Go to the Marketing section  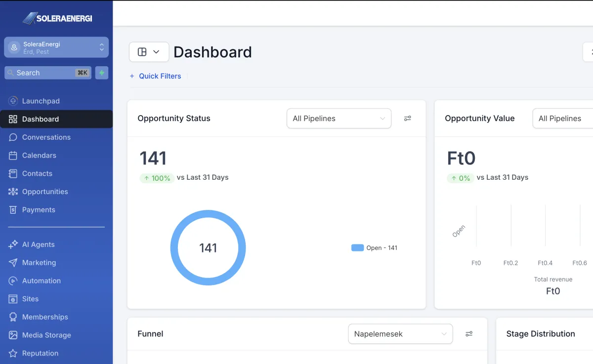pyautogui.click(x=56, y=263)
